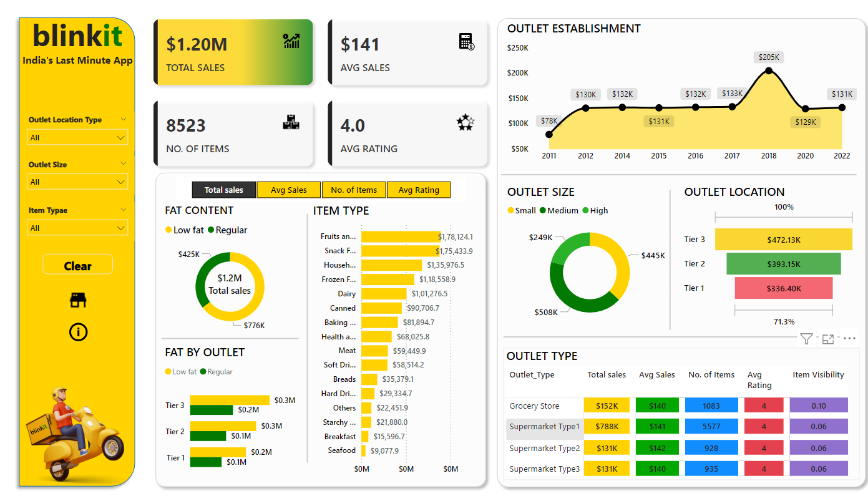Sort by No. of Items column header
Image resolution: width=868 pixels, height=496 pixels.
pyautogui.click(x=711, y=375)
